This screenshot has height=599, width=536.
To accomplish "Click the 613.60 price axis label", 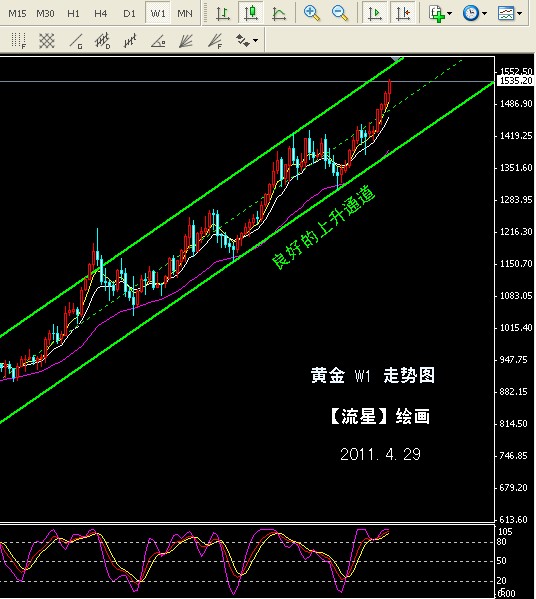I will 513,520.
